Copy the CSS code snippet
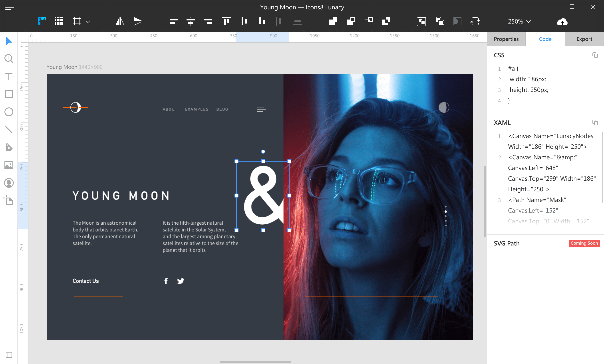The image size is (604, 364). [595, 55]
